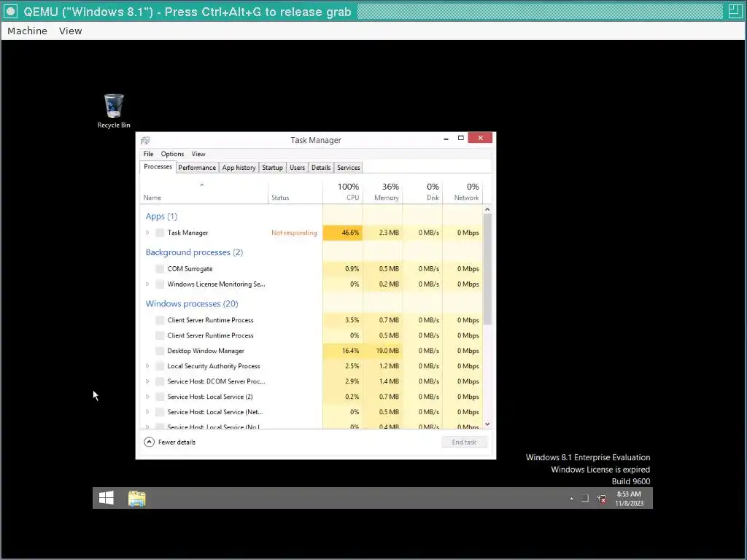Expand the Task Manager app row
Screen dimensions: 747x560
147,233
